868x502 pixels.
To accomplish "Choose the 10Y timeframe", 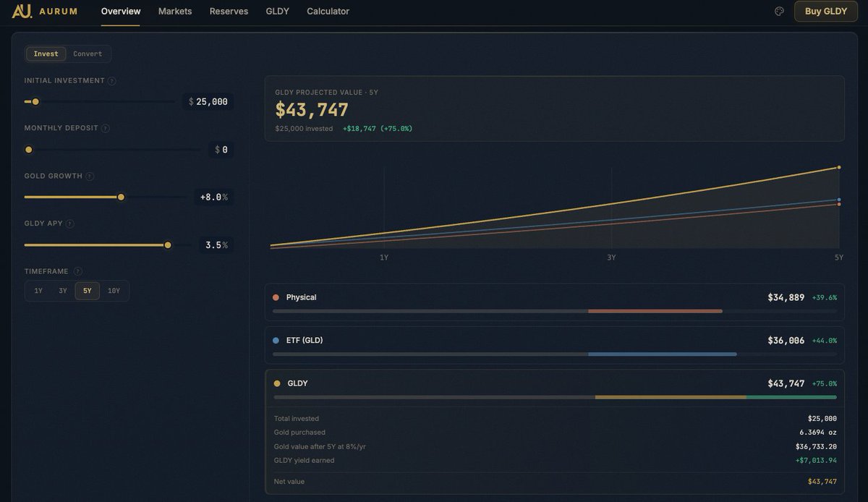I will click(114, 291).
